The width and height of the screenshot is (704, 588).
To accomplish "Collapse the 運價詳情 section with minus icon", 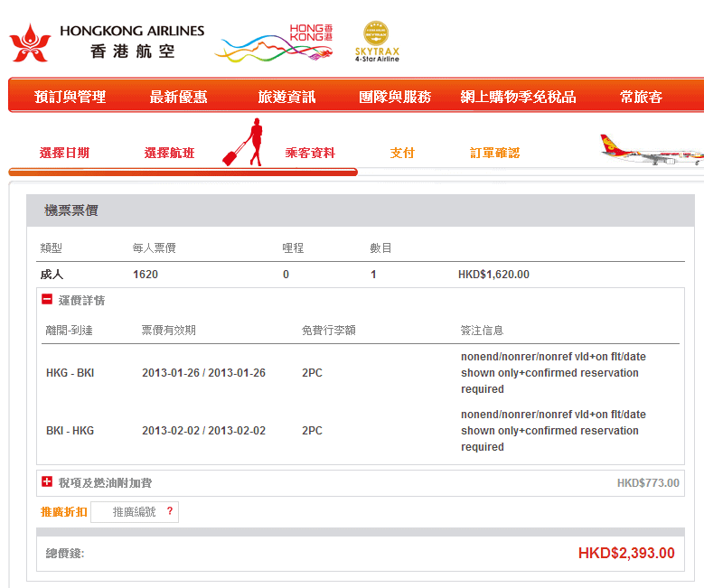I will coord(47,300).
